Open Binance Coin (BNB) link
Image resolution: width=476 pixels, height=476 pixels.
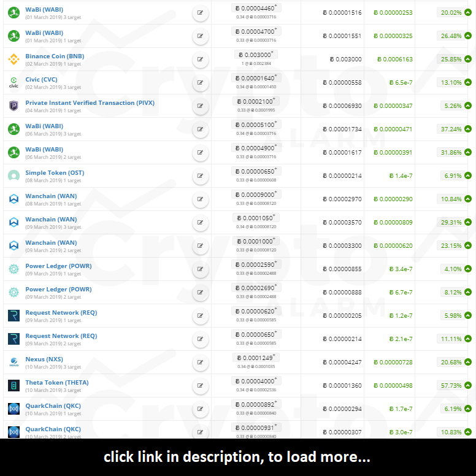pos(55,56)
